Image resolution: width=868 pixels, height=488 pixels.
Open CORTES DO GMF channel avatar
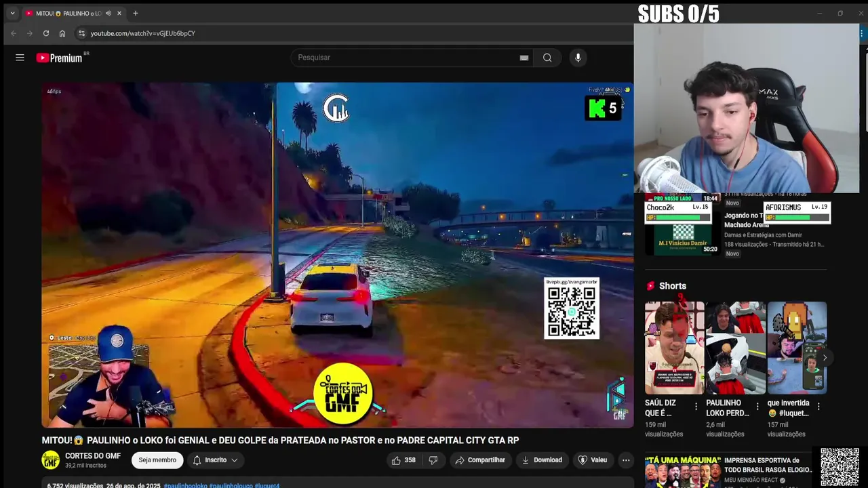[51, 460]
